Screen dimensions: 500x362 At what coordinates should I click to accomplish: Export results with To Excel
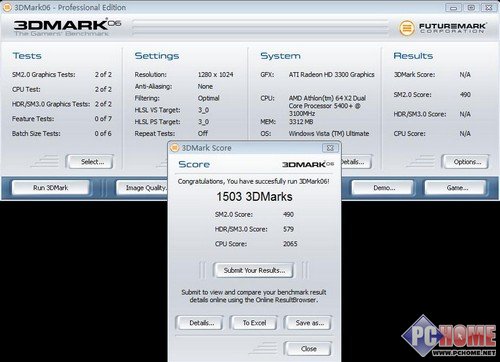coord(254,323)
